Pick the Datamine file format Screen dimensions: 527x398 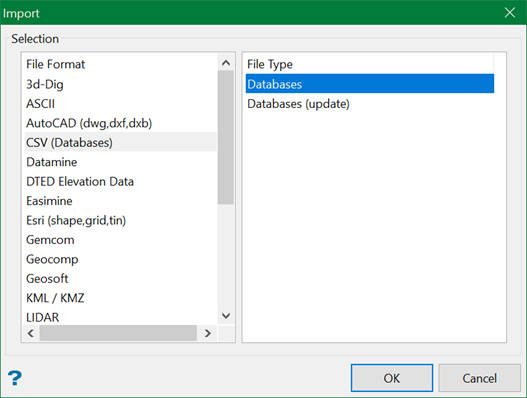[121, 162]
